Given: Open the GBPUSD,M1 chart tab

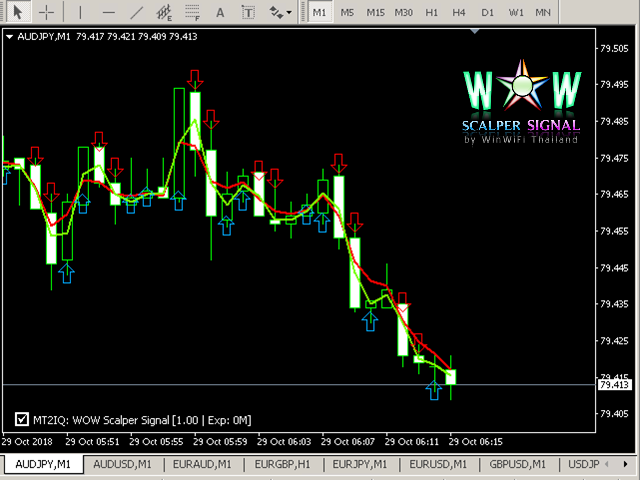Looking at the screenshot, I should tap(517, 464).
